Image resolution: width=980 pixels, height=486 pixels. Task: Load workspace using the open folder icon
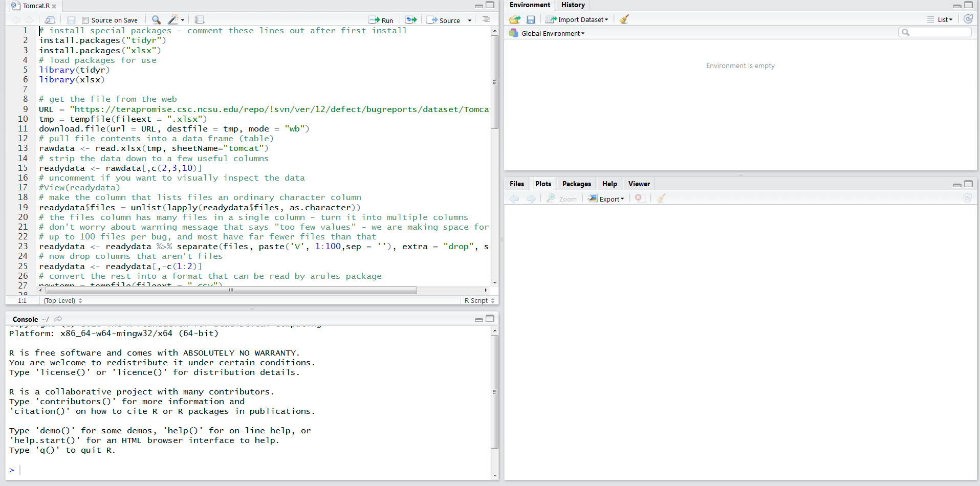coord(515,19)
